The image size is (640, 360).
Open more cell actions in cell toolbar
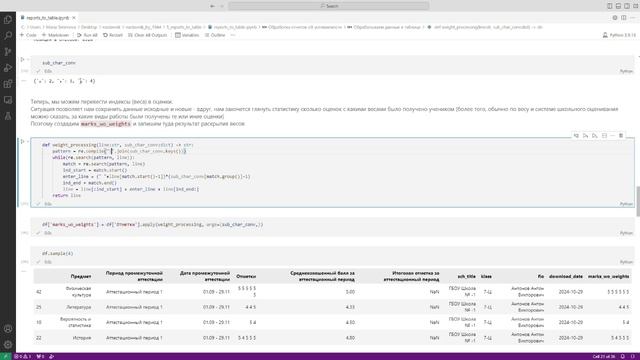tap(612, 136)
